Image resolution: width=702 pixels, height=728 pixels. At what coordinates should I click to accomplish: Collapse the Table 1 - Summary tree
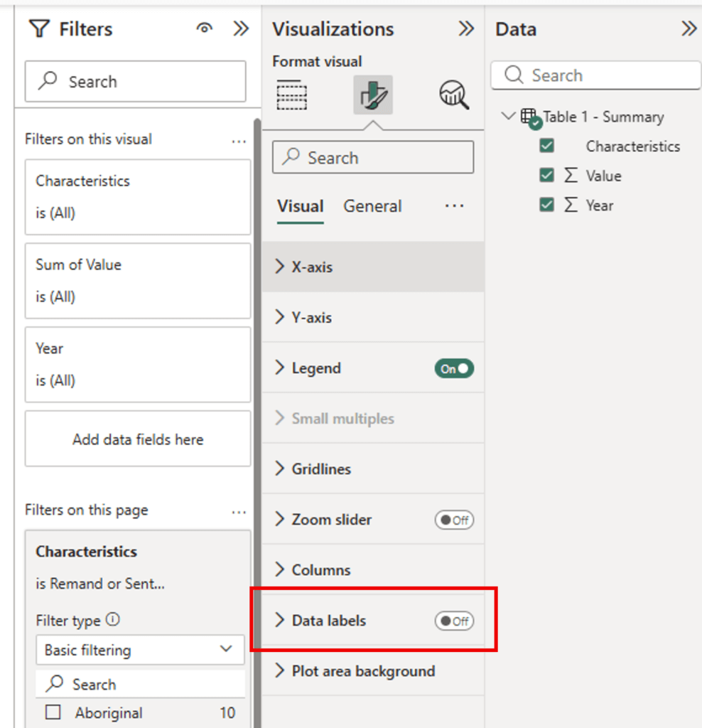point(507,116)
